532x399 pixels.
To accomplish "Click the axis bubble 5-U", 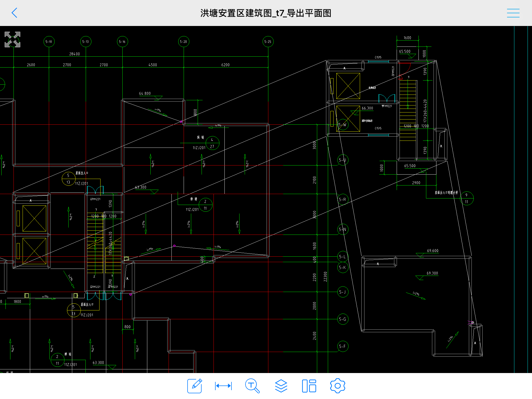I will tap(343, 160).
